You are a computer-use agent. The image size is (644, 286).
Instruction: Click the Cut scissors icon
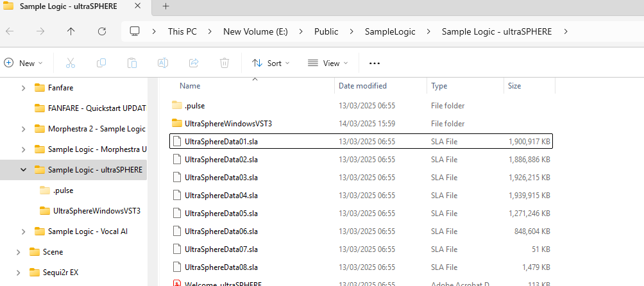point(70,63)
